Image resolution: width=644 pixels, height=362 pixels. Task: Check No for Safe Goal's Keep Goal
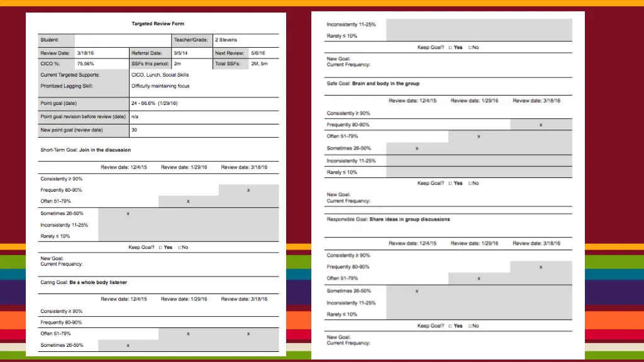click(470, 184)
